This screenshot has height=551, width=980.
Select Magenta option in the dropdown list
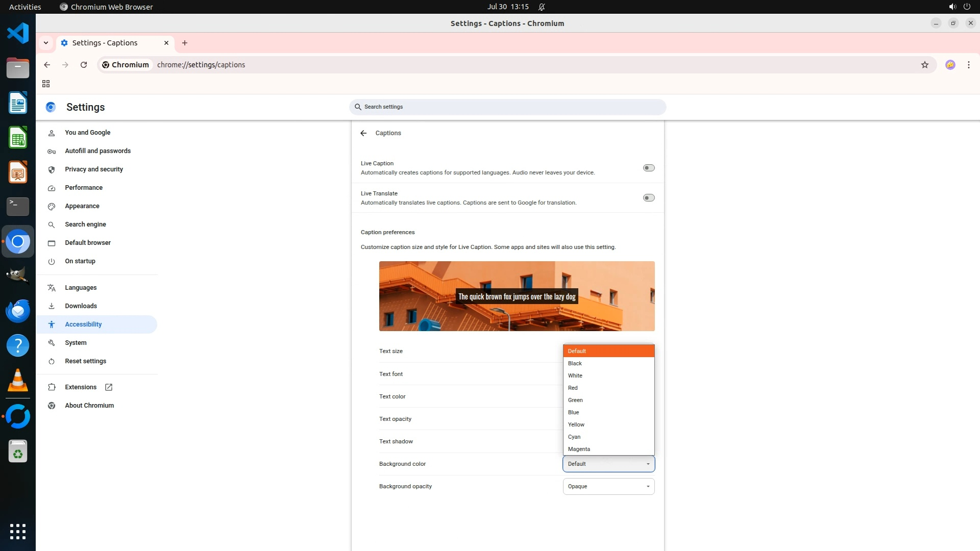point(579,449)
